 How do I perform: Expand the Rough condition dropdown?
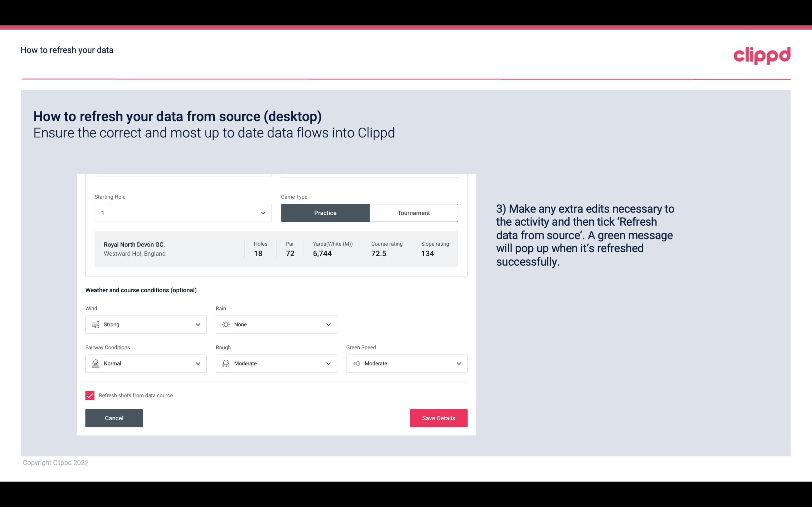(x=328, y=363)
